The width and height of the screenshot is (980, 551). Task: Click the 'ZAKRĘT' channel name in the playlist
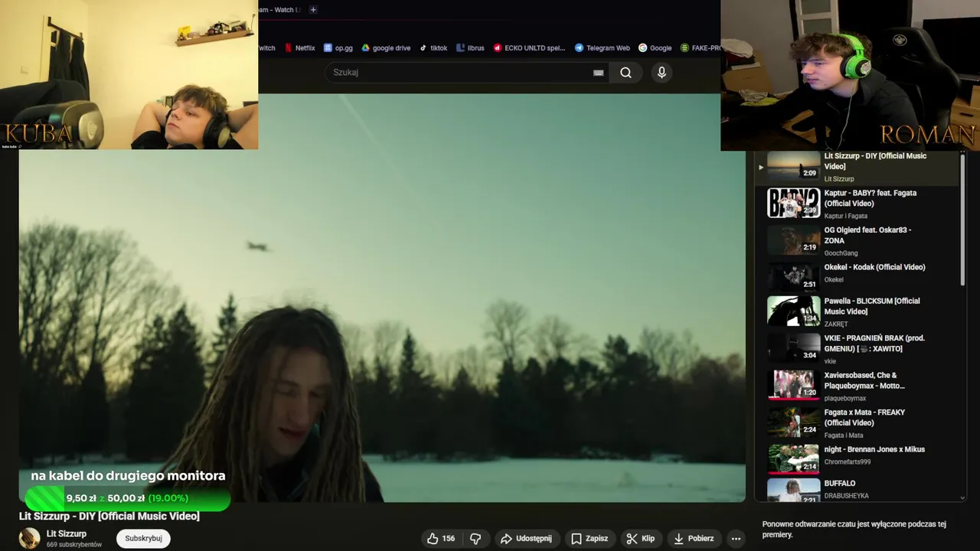(x=836, y=324)
